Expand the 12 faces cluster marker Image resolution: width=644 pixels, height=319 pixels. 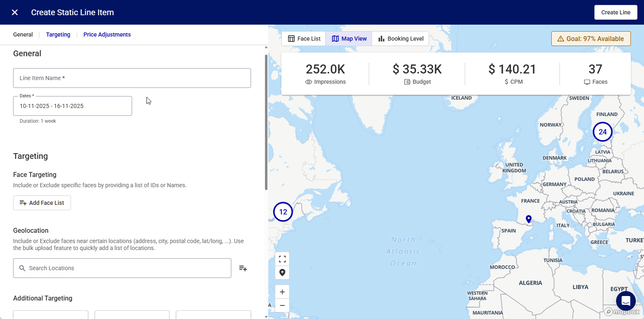coord(283,212)
